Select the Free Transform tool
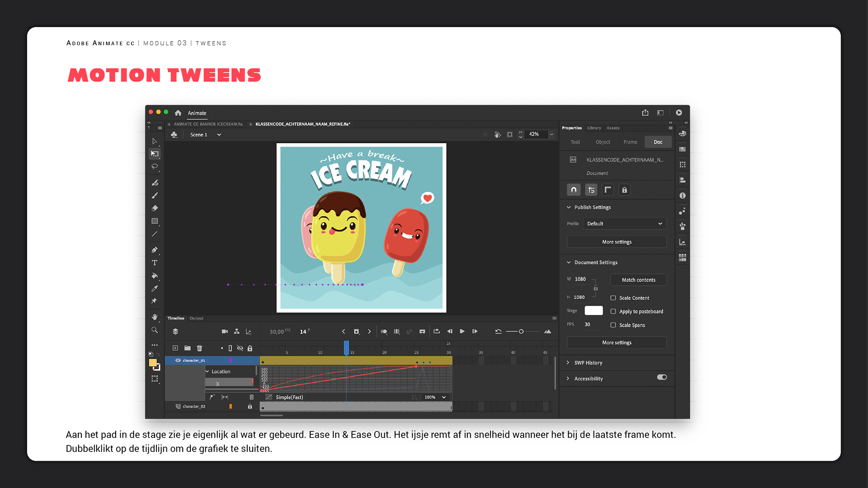 155,154
